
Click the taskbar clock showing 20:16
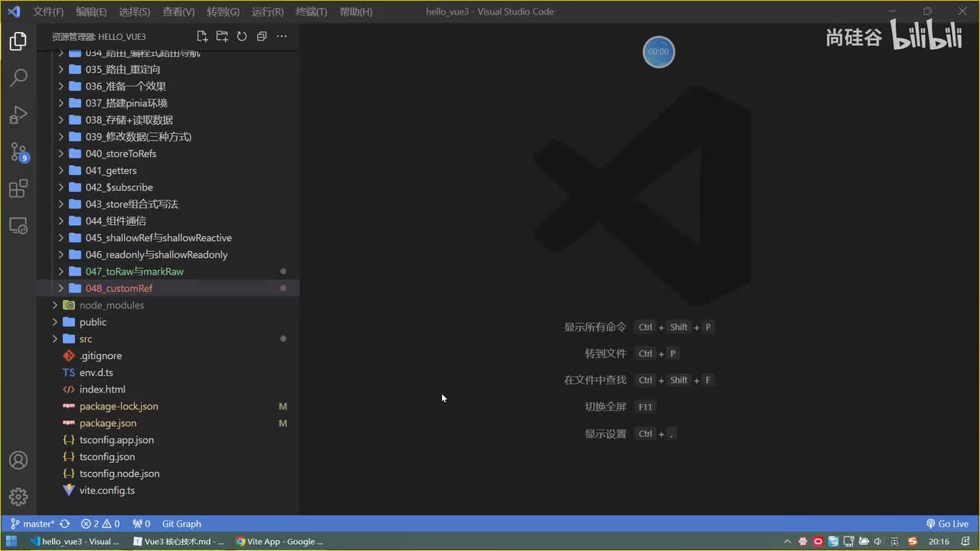click(939, 541)
